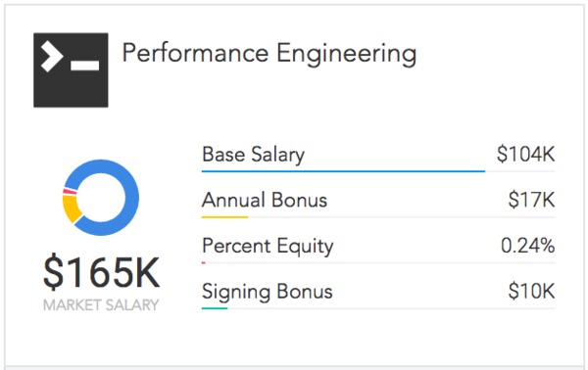Click the Annual Bonus label
Image resolution: width=588 pixels, height=370 pixels.
tap(265, 200)
